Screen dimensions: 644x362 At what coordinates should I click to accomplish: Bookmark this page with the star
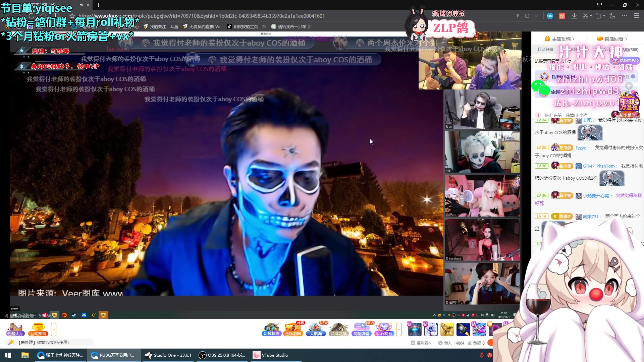[72, 16]
